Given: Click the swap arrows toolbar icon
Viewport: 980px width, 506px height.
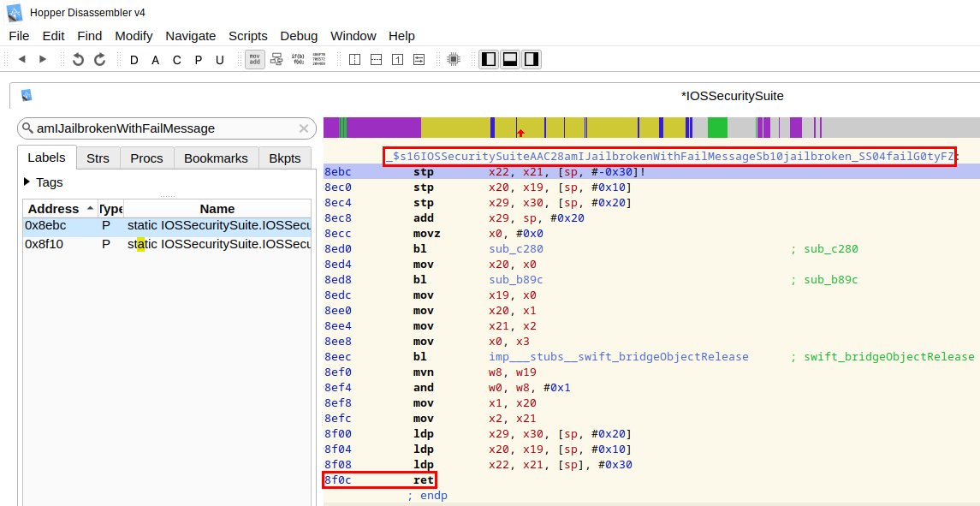Looking at the screenshot, I should coord(419,59).
